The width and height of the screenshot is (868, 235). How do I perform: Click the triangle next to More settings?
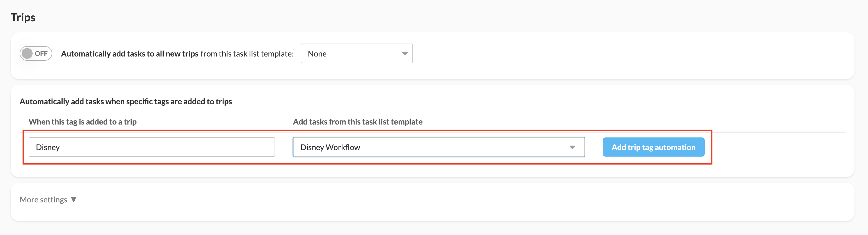(74, 200)
